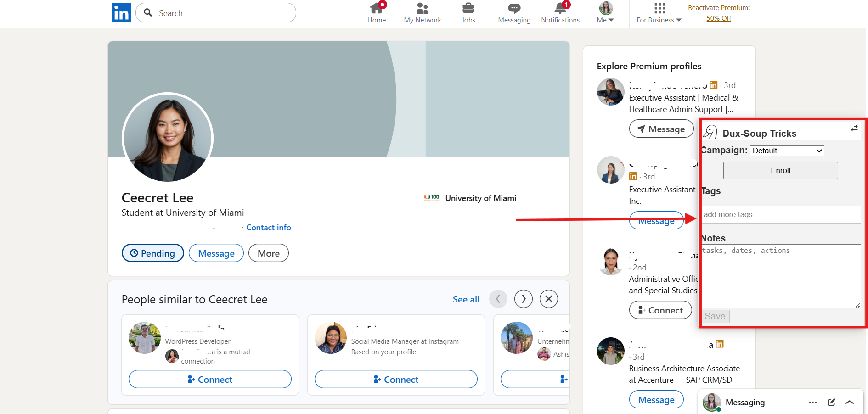Image resolution: width=868 pixels, height=414 pixels.
Task: Click the Dux-Soup swap arrows icon
Action: click(x=854, y=129)
